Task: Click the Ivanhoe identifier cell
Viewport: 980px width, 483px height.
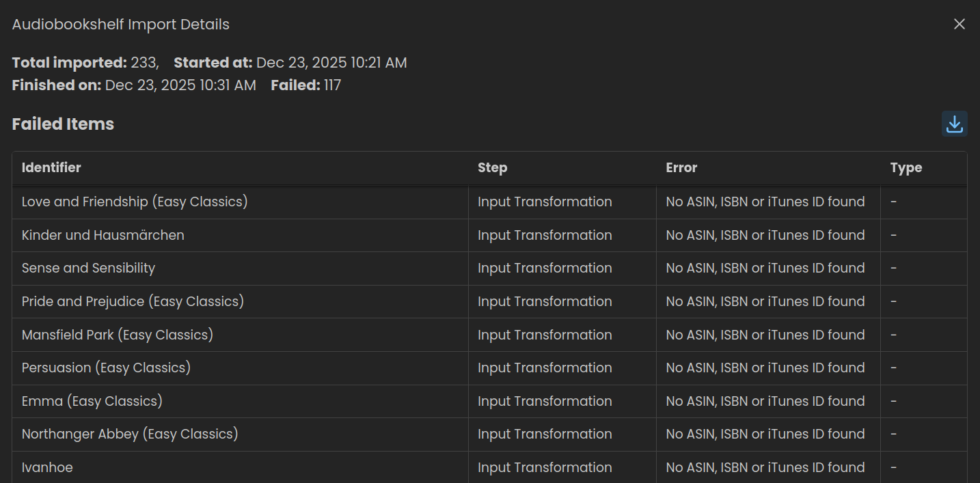Action: (x=47, y=468)
